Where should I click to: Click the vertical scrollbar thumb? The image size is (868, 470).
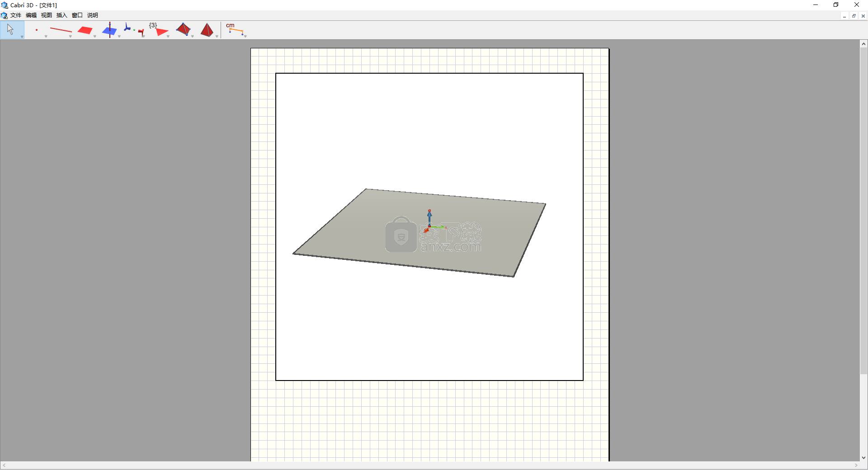pos(863,211)
